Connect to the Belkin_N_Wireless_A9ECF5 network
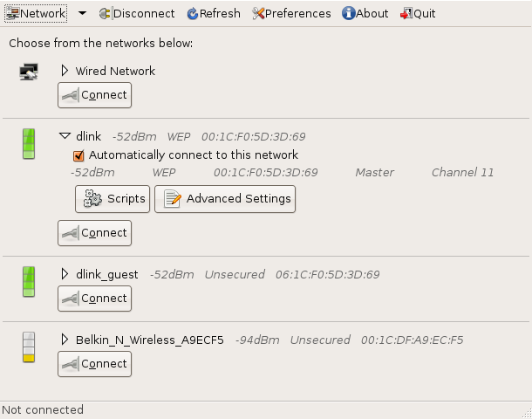532x419 pixels. tap(94, 364)
